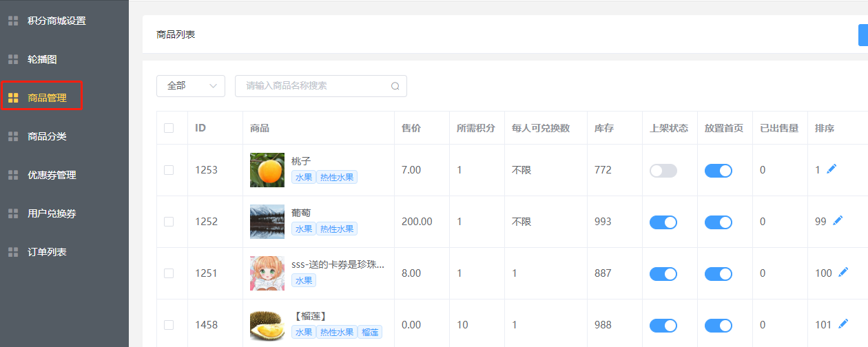Select 用户兑换券 from the sidebar
This screenshot has height=347, width=868.
point(52,213)
